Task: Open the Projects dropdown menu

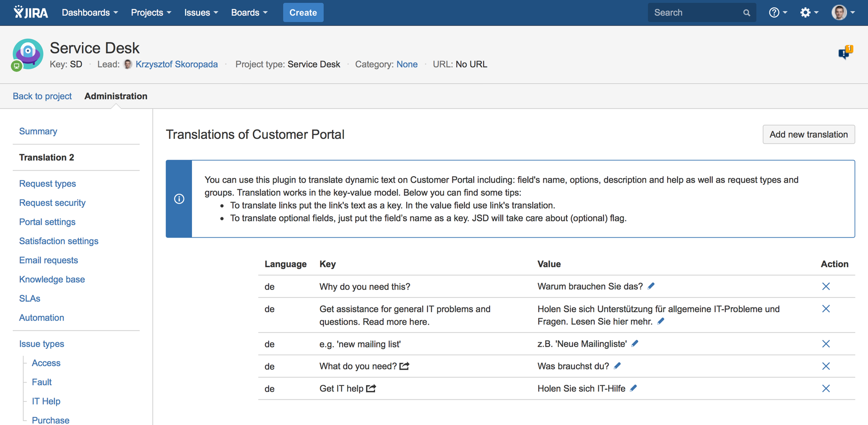Action: [x=151, y=13]
